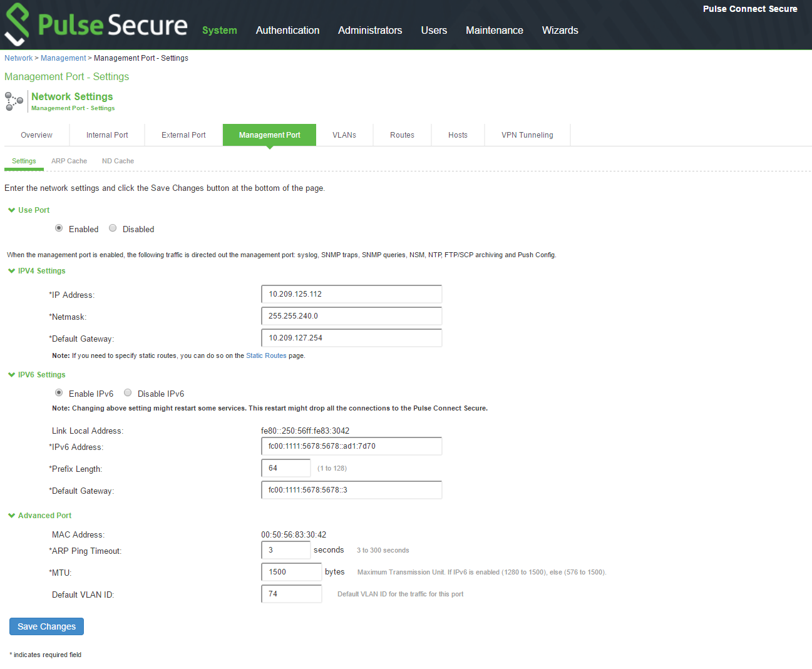
Task: Click the Network Settings title text
Action: (72, 96)
